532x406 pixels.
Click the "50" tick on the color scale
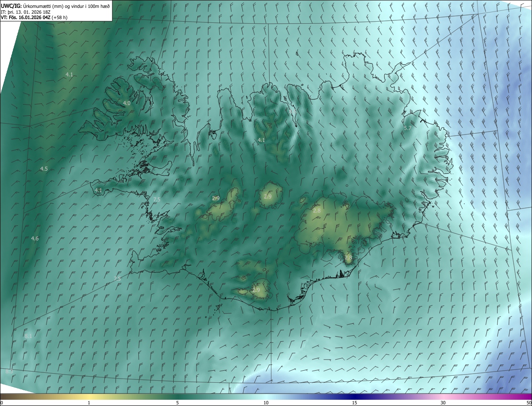click(529, 403)
